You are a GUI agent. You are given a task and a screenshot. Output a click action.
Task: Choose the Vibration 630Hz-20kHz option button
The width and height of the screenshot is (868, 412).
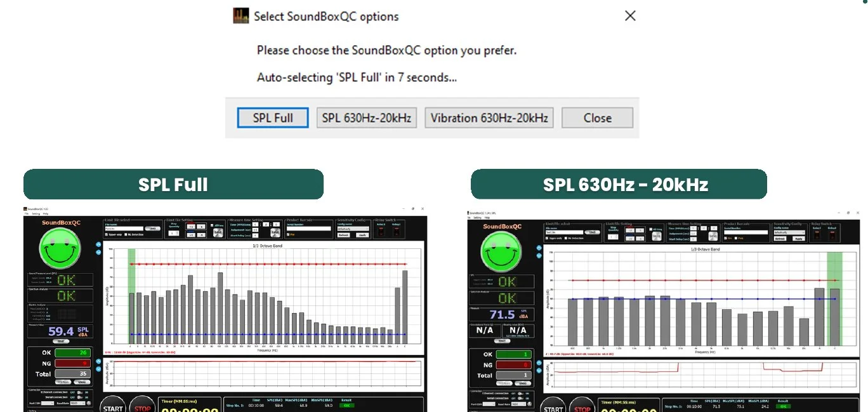click(489, 117)
